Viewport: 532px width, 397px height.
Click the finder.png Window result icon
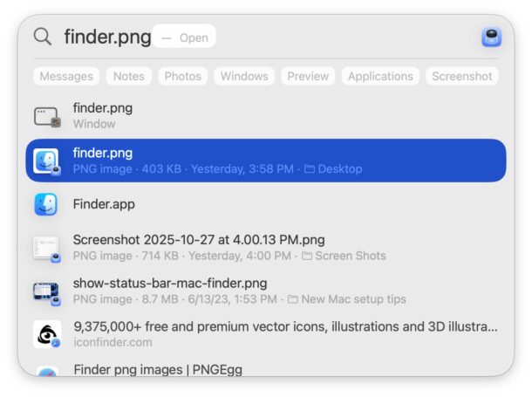(x=46, y=116)
